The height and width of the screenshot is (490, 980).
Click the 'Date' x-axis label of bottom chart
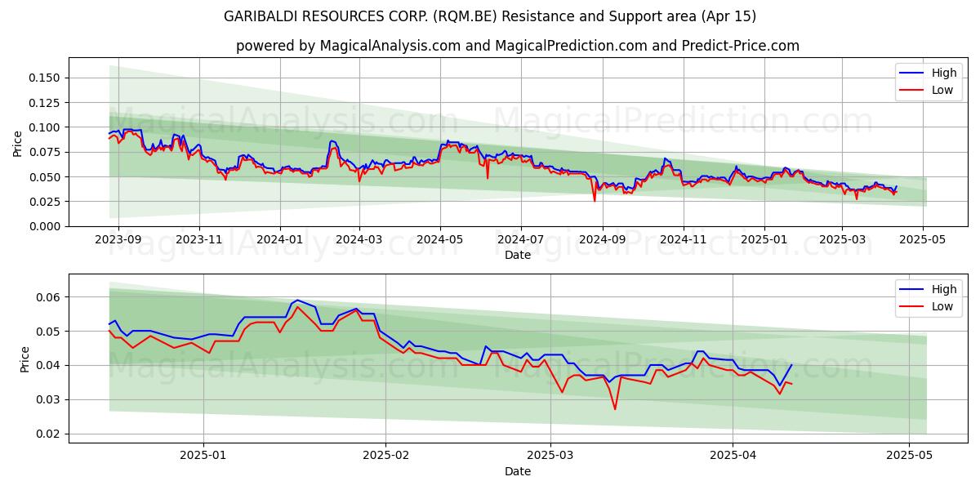pyautogui.click(x=518, y=471)
